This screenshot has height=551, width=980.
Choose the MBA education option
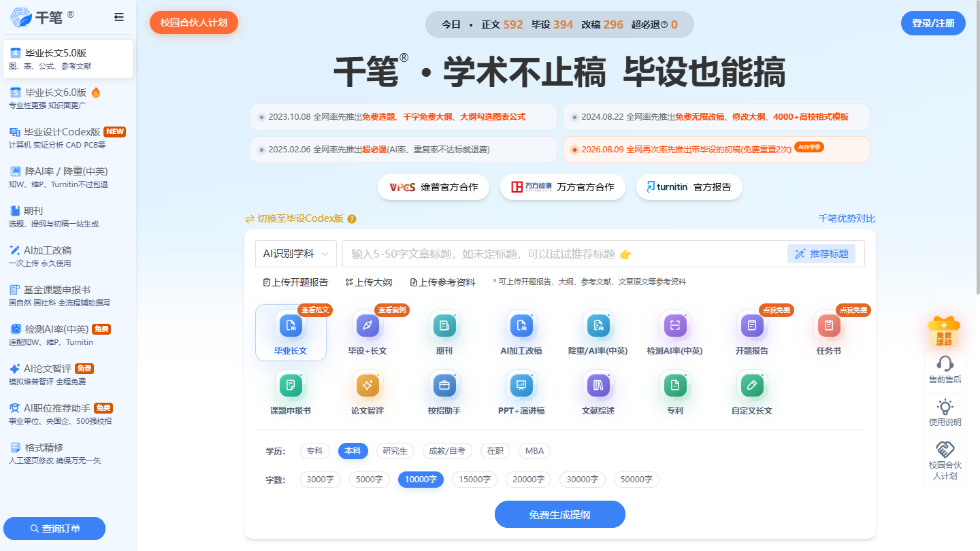pos(535,451)
